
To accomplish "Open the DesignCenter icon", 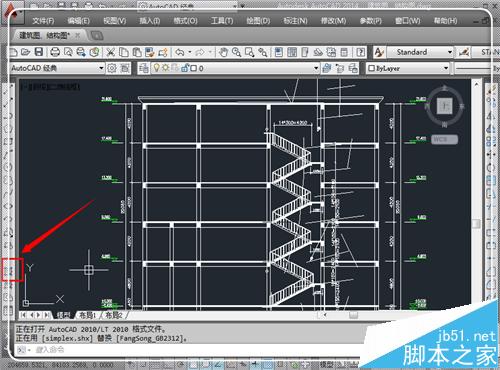I will [x=292, y=52].
